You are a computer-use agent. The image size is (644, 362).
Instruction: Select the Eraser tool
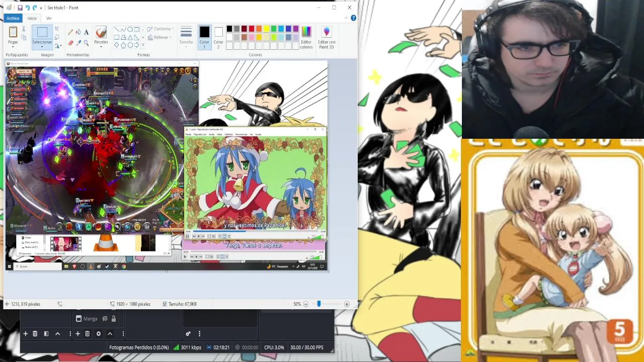pyautogui.click(x=70, y=43)
